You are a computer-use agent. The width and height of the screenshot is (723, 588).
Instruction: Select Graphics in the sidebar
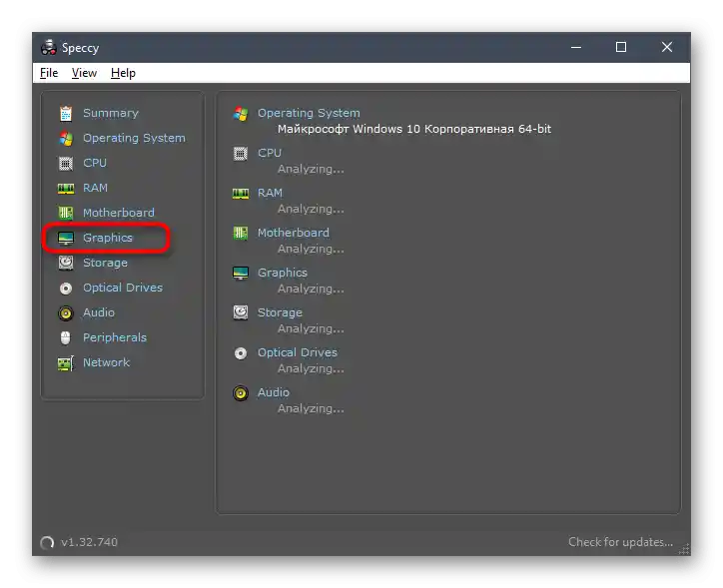[x=108, y=238]
